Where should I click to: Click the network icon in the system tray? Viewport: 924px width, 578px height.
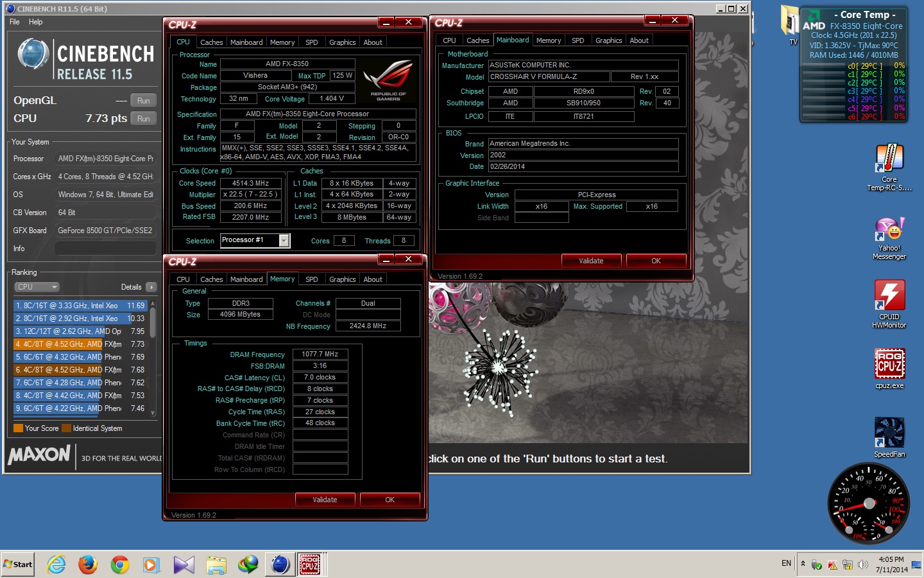(848, 565)
